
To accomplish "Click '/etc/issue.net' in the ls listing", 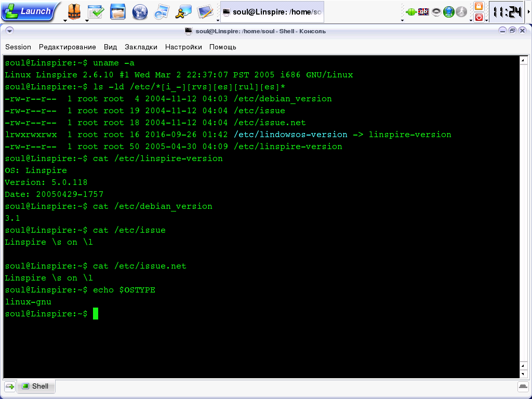I will [270, 123].
